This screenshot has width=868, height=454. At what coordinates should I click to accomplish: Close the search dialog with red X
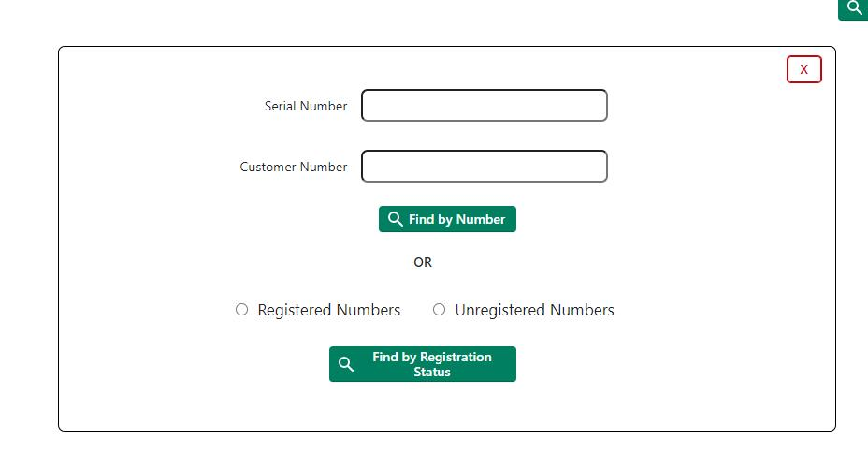(803, 69)
